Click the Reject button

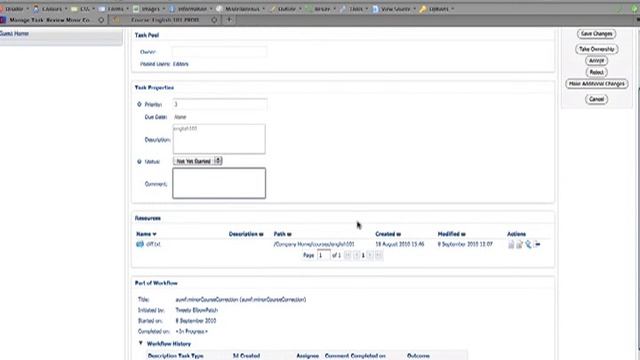click(x=596, y=72)
